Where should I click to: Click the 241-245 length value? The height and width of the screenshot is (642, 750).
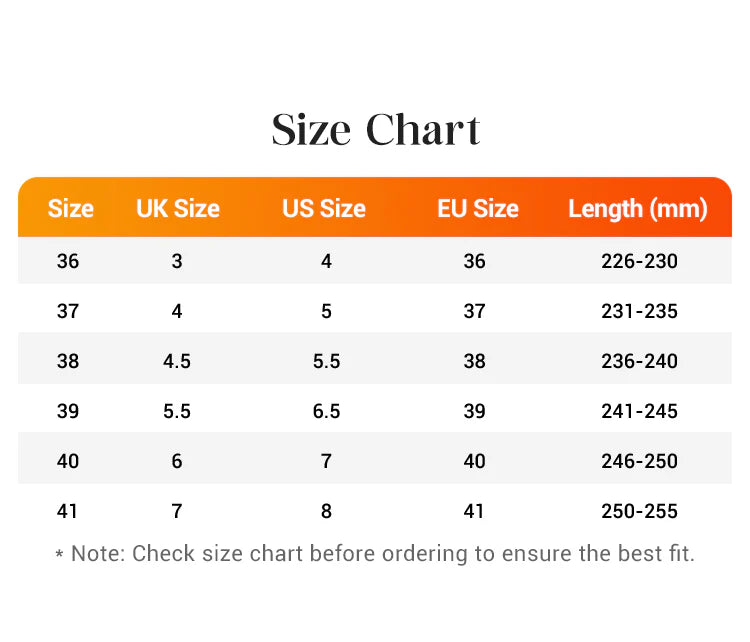(640, 411)
